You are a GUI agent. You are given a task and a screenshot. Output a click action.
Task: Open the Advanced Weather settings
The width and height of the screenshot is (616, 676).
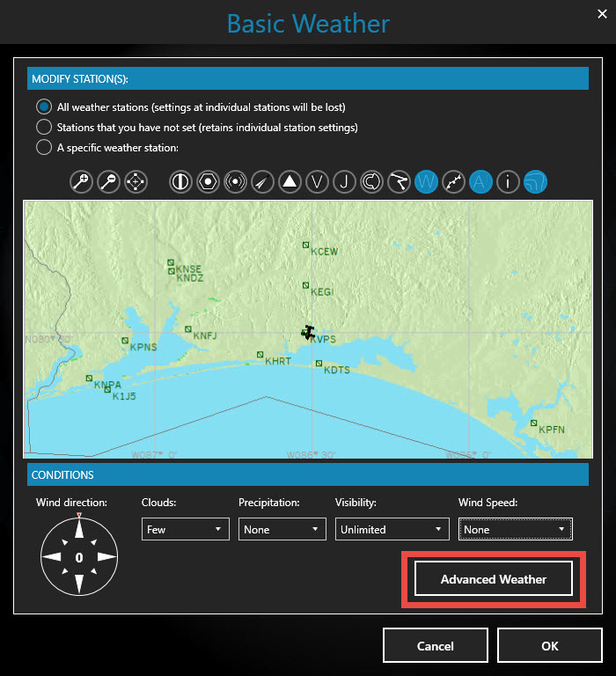click(x=494, y=578)
